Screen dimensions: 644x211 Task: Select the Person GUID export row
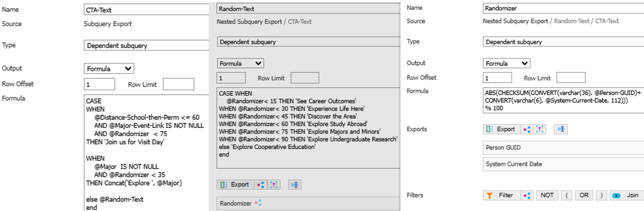tap(563, 148)
